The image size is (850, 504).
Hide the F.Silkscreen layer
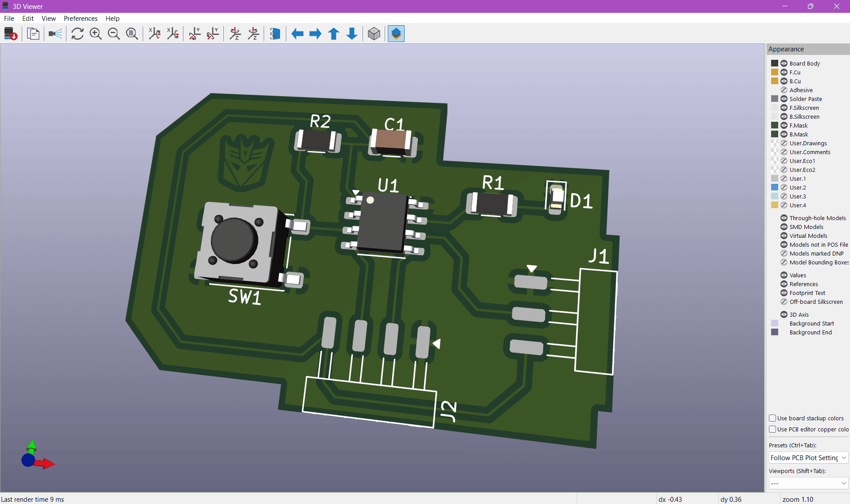pyautogui.click(x=784, y=108)
